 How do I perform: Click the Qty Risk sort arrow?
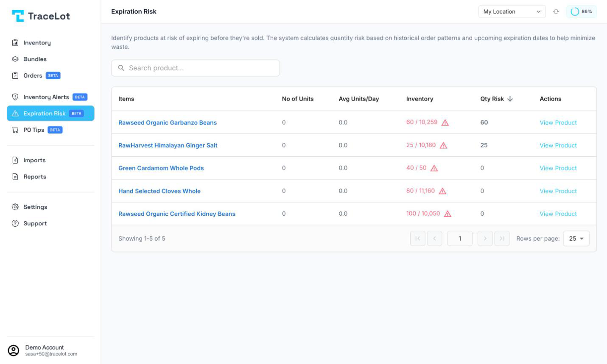(510, 99)
